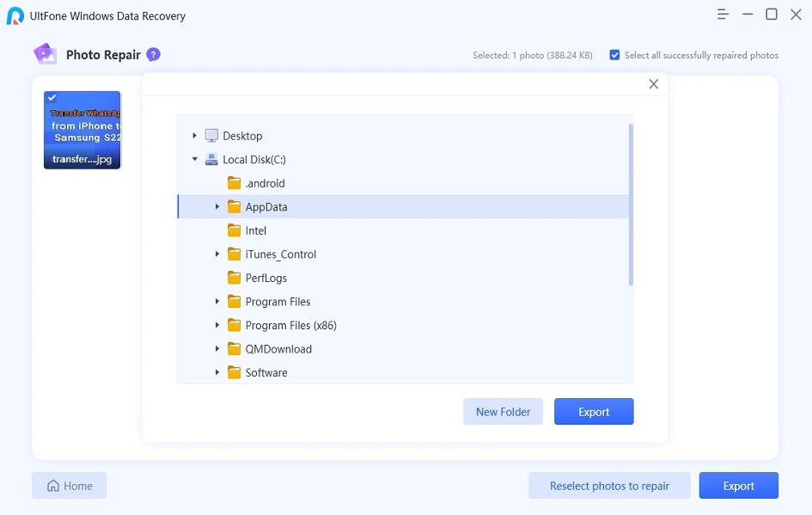Toggle Select all successfully repaired photos checkbox
This screenshot has height=515, width=812.
[614, 55]
